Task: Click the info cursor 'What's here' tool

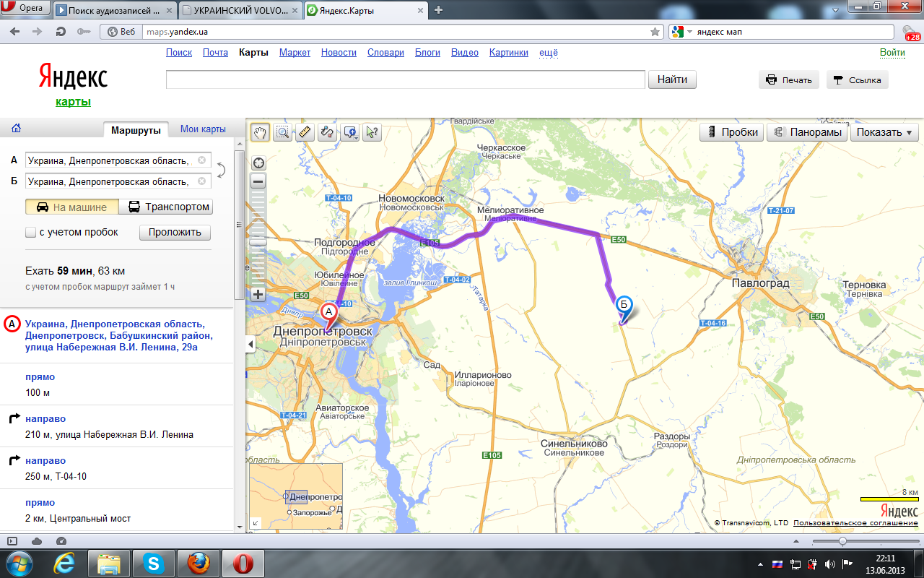Action: (372, 132)
